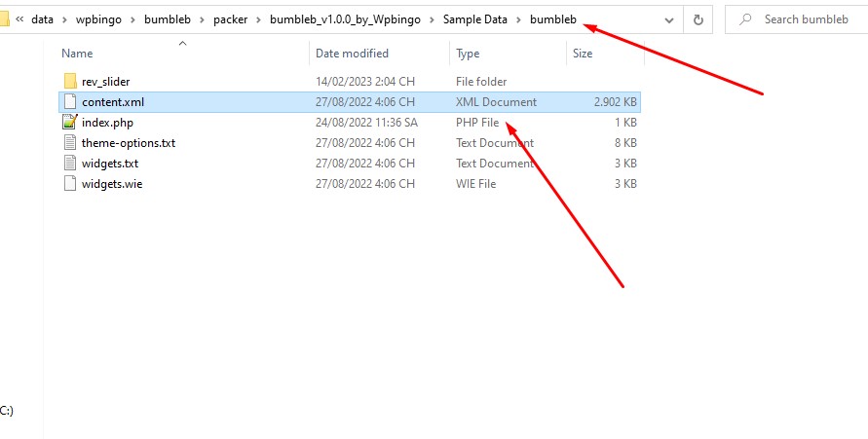Image resolution: width=868 pixels, height=439 pixels.
Task: Navigate to the wpbingo breadcrumb folder
Action: (x=98, y=19)
